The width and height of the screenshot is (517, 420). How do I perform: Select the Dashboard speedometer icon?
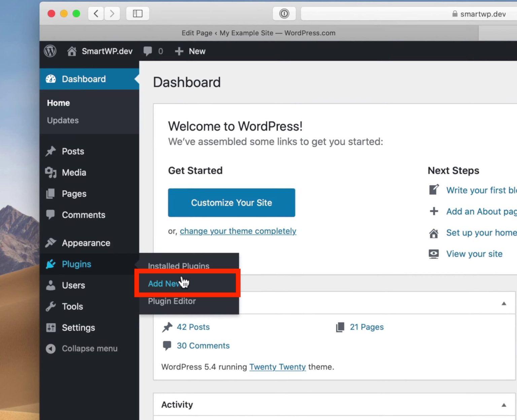(51, 79)
